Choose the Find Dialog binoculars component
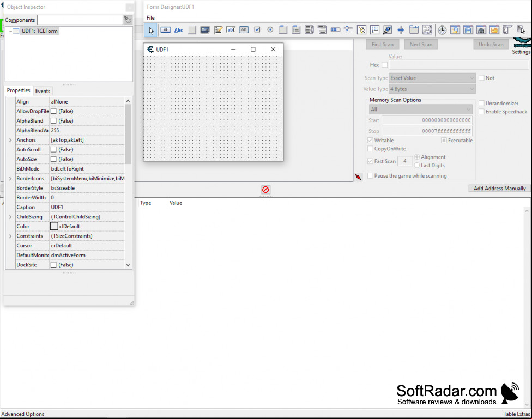532x419 pixels. coord(481,30)
